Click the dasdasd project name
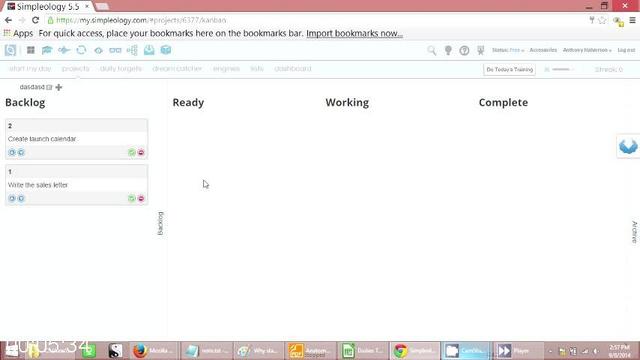Screen dimensions: 640x360 32,87
